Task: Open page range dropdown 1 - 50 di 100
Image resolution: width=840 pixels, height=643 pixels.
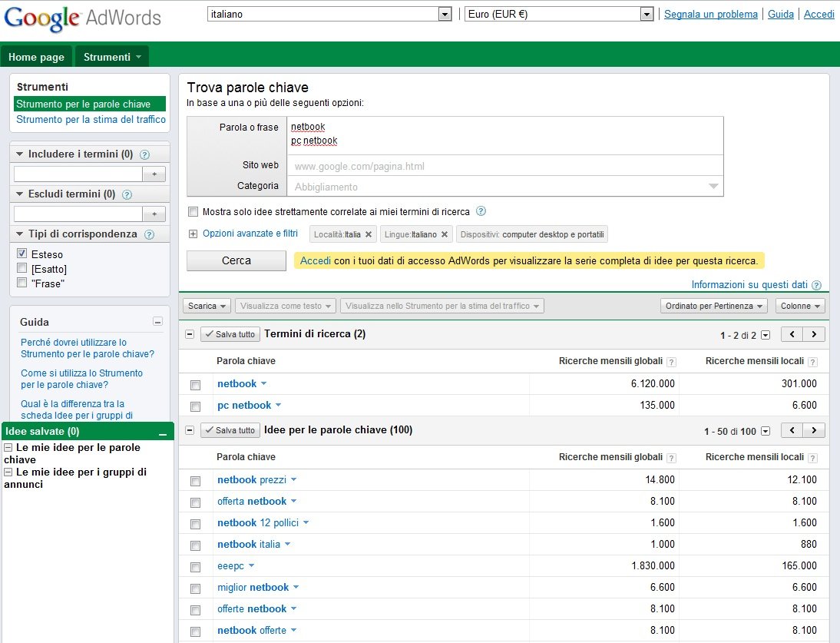Action: point(766,431)
